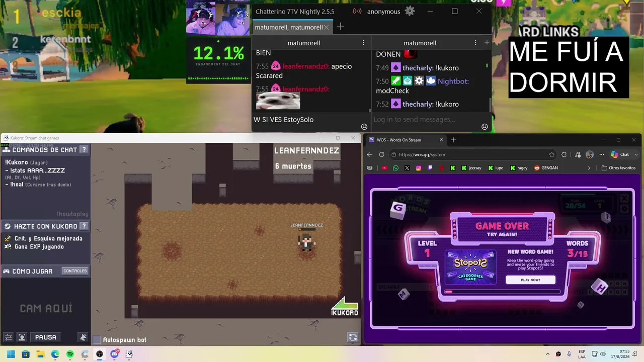
Task: Open the jeersay bookmark
Action: (471, 168)
